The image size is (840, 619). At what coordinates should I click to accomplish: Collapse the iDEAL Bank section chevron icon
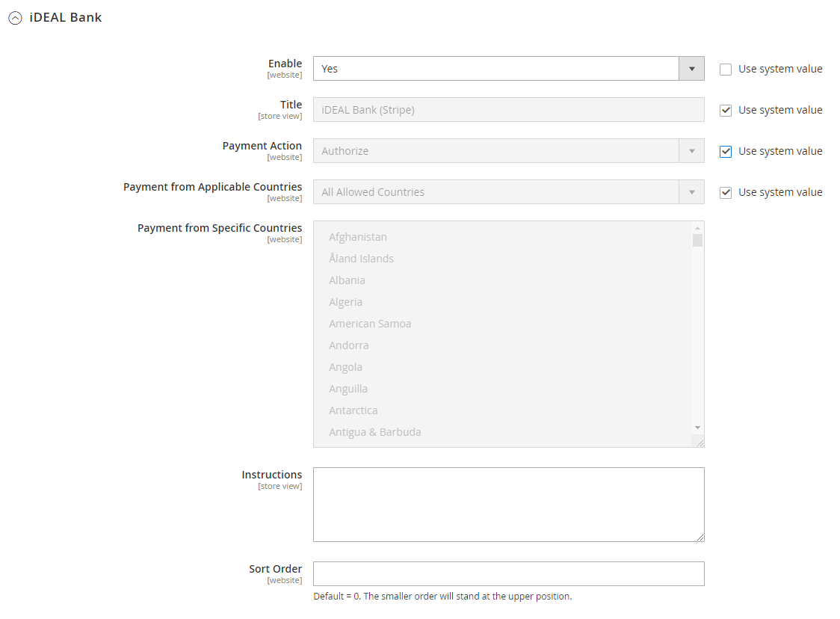(16, 18)
